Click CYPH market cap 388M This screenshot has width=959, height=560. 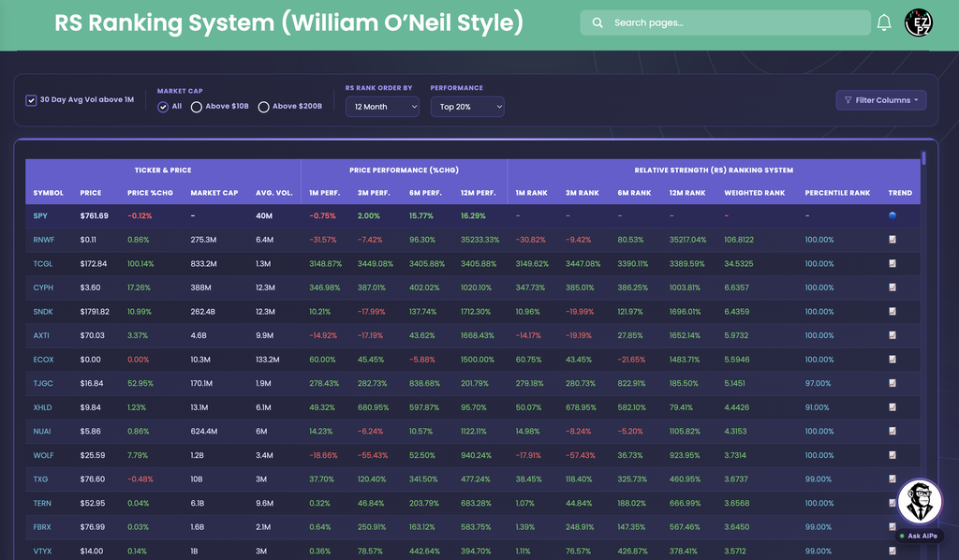click(x=200, y=287)
